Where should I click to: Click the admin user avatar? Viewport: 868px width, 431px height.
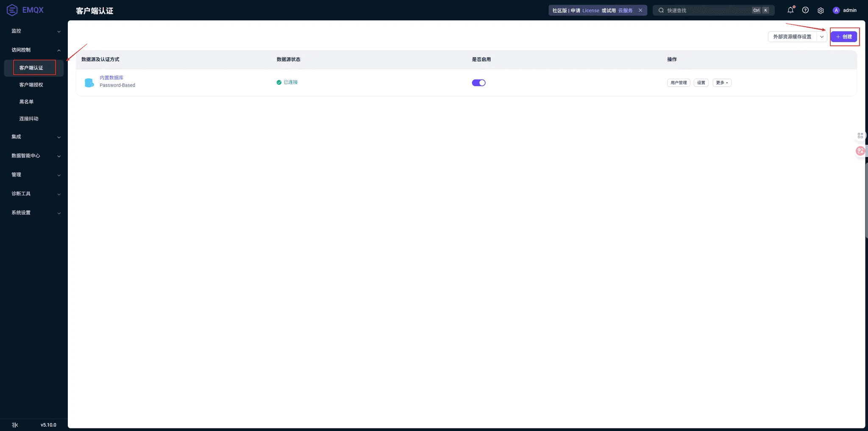pos(836,11)
